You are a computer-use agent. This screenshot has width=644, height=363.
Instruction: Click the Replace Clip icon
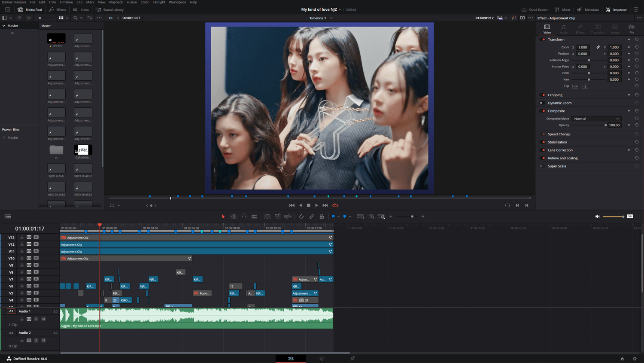[288, 217]
